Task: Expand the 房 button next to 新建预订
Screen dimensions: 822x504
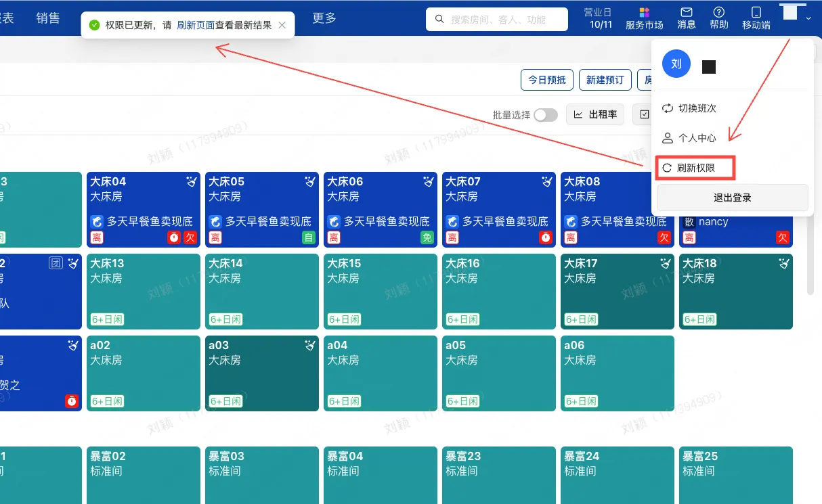Action: [x=648, y=80]
